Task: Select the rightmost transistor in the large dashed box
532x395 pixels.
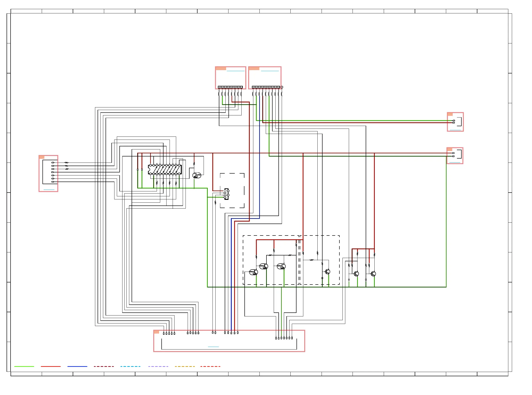Action: pos(281,266)
